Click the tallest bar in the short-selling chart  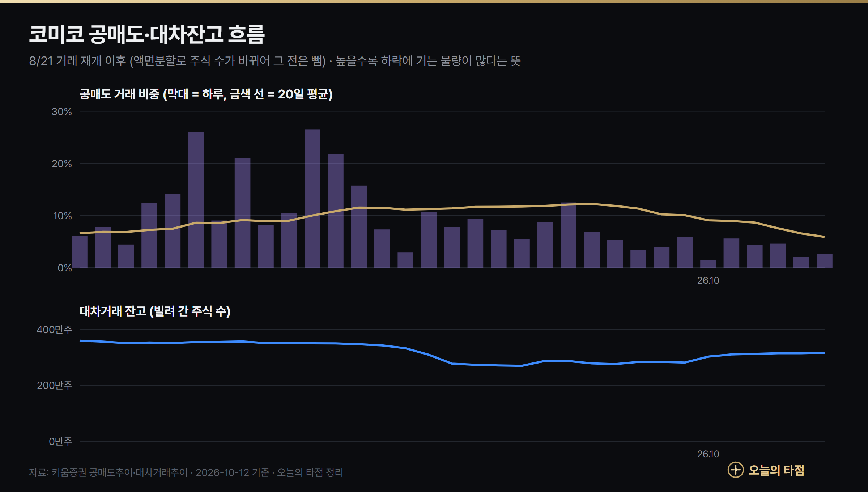pos(312,198)
